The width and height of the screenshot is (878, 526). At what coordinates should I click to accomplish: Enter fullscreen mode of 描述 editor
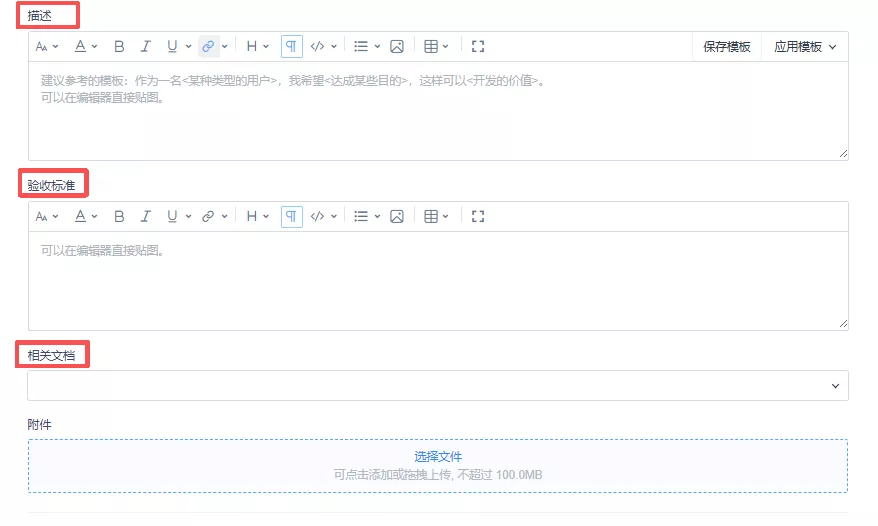(x=478, y=46)
